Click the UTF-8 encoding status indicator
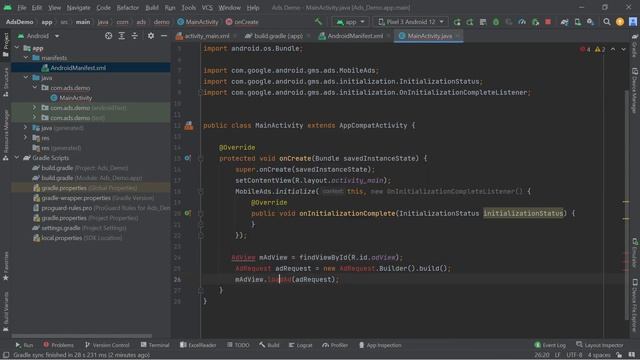This screenshot has width=640, height=360. [574, 355]
